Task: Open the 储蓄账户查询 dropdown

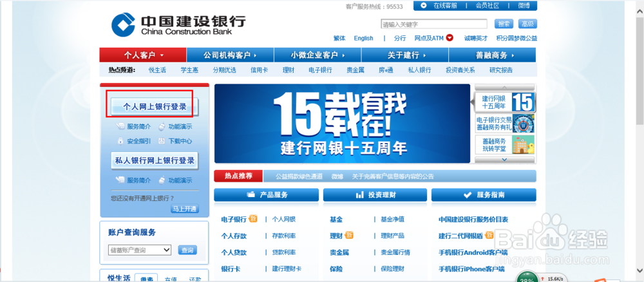Action: coord(140,250)
